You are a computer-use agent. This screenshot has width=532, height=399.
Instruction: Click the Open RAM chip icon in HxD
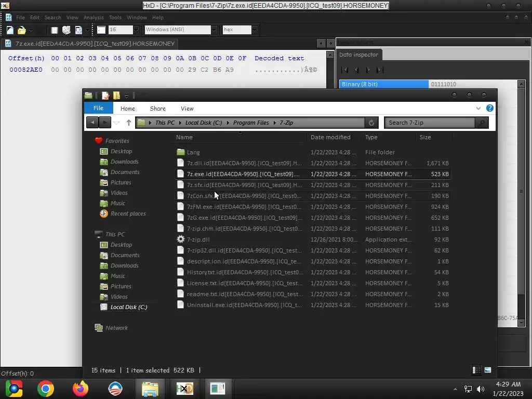pyautogui.click(x=54, y=30)
